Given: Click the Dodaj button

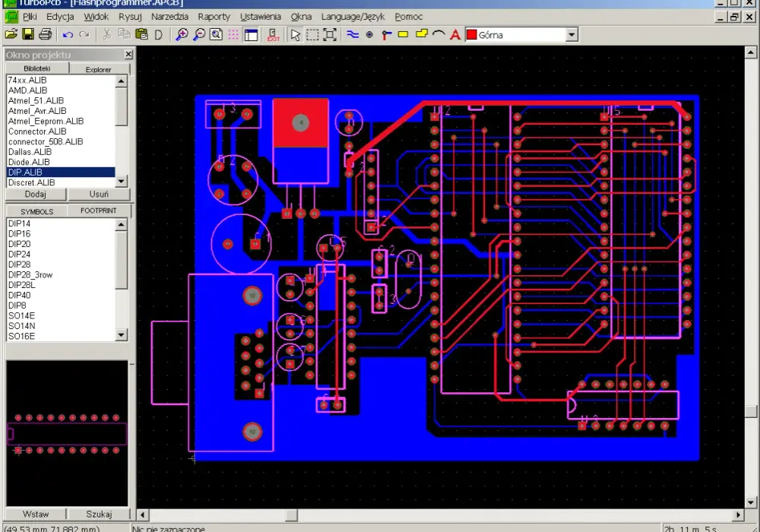Looking at the screenshot, I should pos(36,195).
